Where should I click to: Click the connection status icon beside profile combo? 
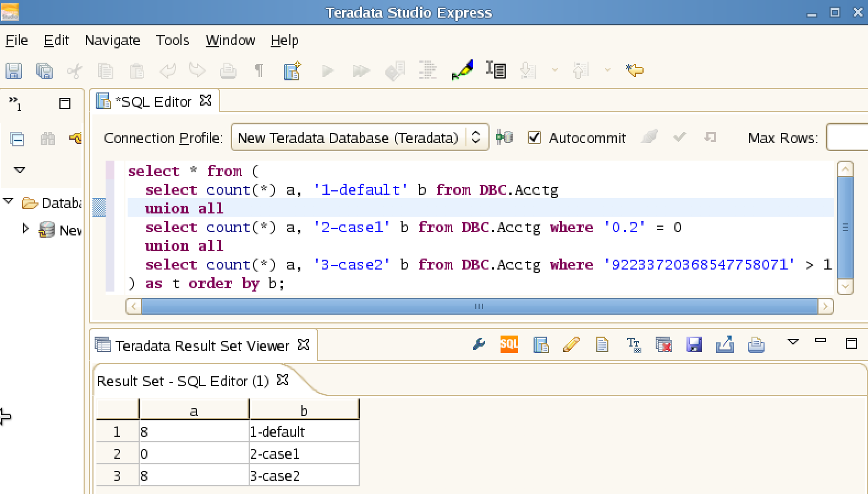click(504, 138)
